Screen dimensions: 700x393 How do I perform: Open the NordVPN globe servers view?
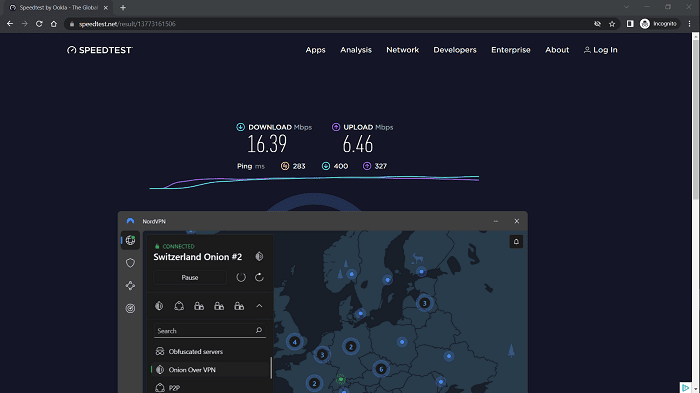tap(130, 240)
